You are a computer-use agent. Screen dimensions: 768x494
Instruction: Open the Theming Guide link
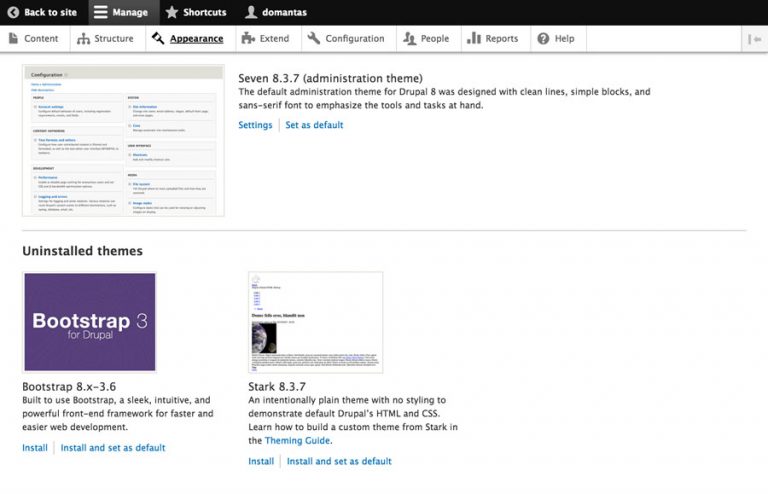click(297, 440)
